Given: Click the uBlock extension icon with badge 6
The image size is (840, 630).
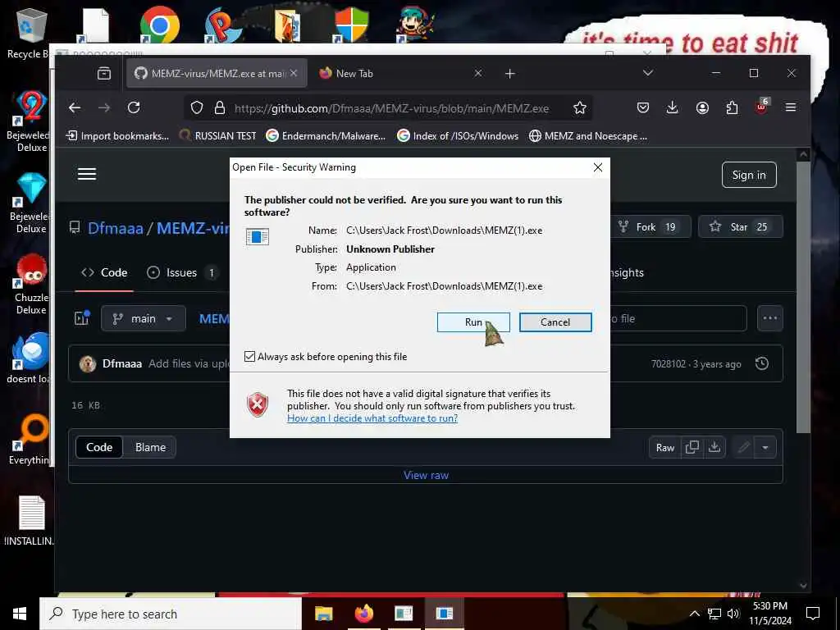Looking at the screenshot, I should click(761, 107).
